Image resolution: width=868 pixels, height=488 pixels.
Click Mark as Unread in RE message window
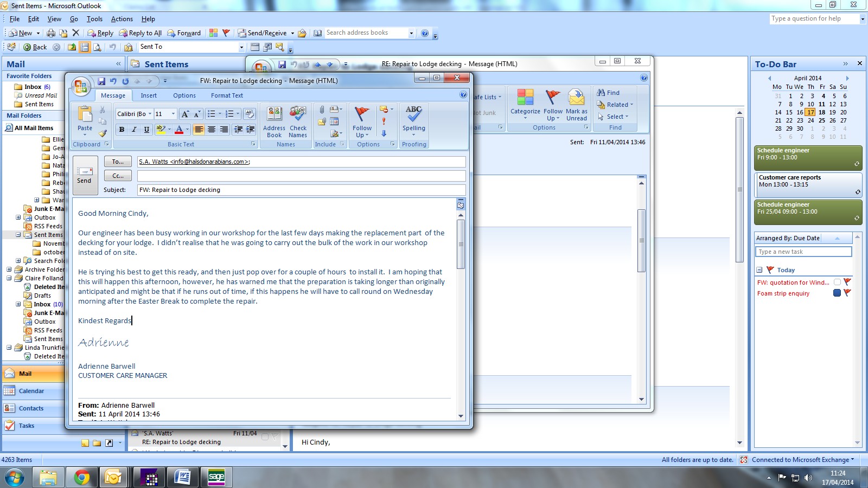pos(577,105)
